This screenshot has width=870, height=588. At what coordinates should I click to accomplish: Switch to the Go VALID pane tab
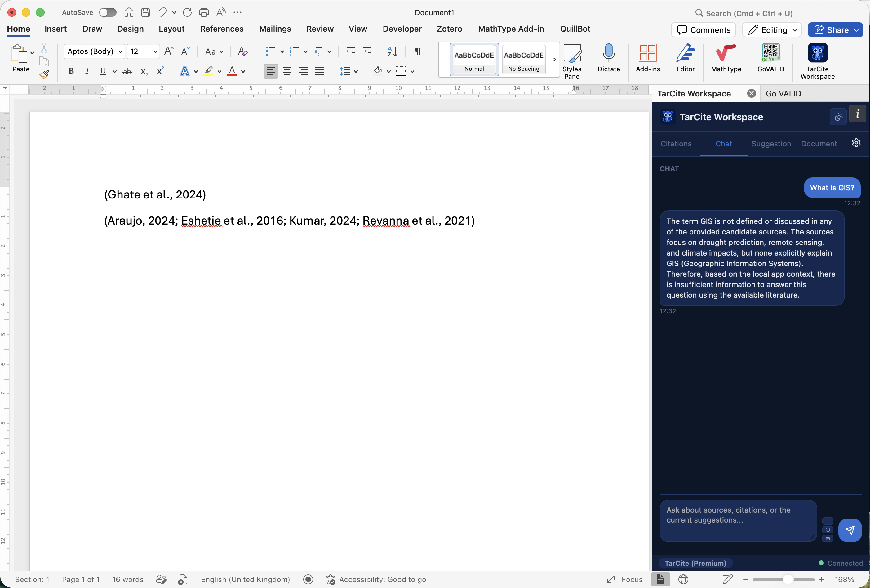tap(783, 94)
